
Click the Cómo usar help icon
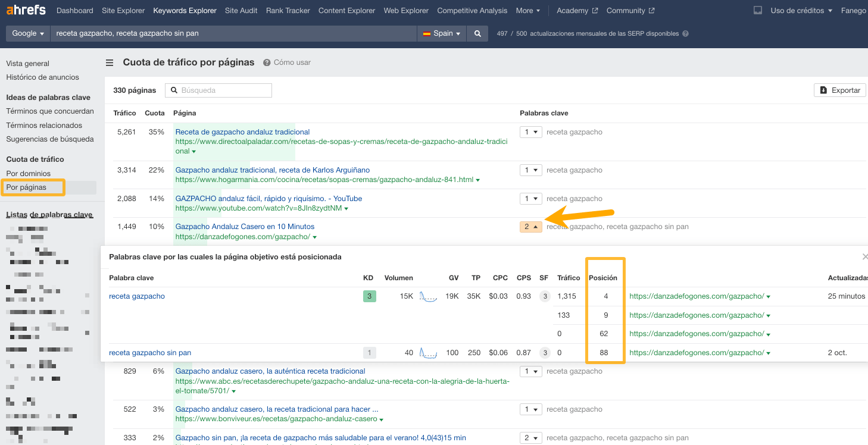tap(267, 62)
